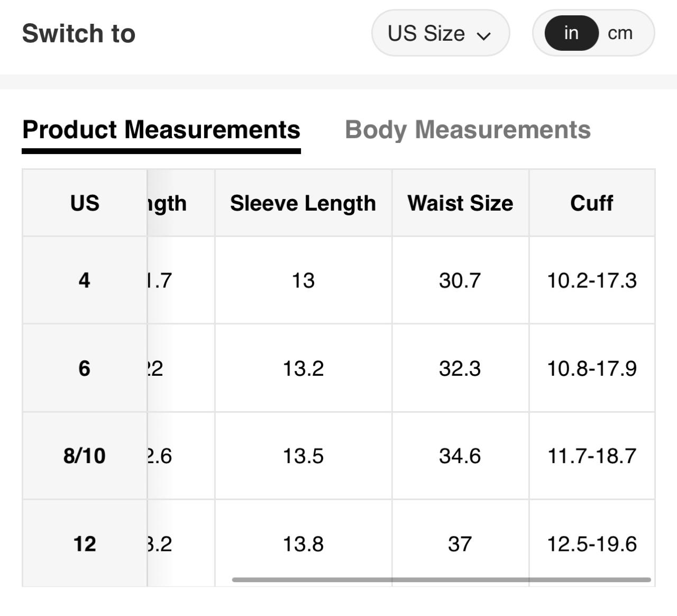Open the Body Measurements tab

pyautogui.click(x=468, y=130)
